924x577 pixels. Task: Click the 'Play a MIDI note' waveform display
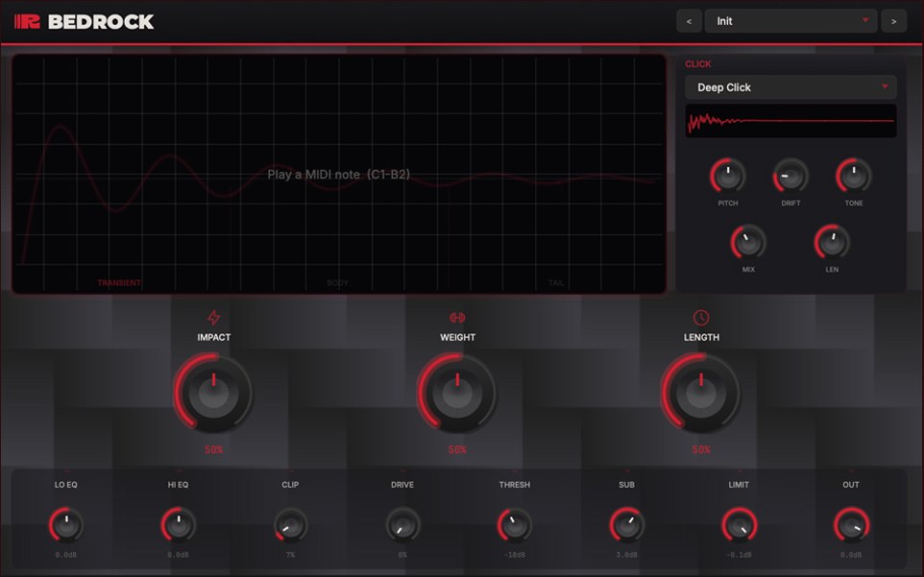click(x=339, y=174)
